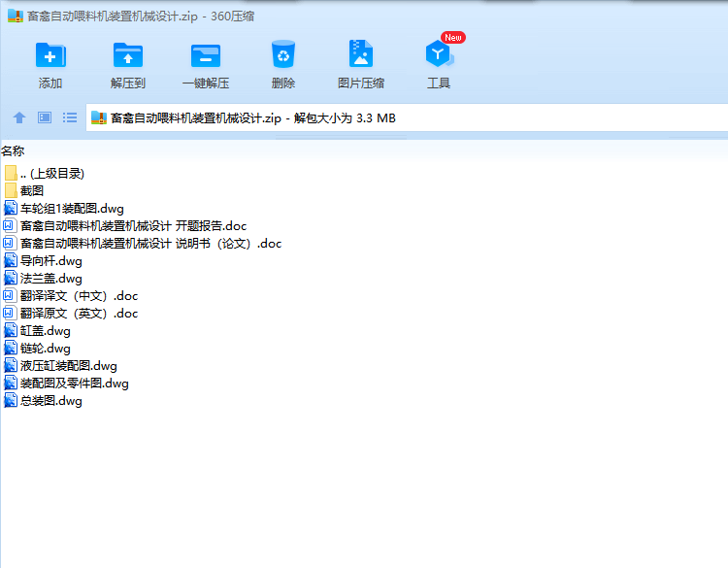Select the doc icon of 翻译原文（英文）.doc

click(x=11, y=313)
